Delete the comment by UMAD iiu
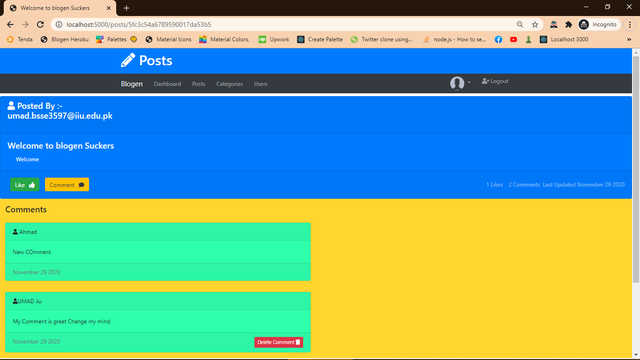This screenshot has width=640, height=360. click(278, 342)
